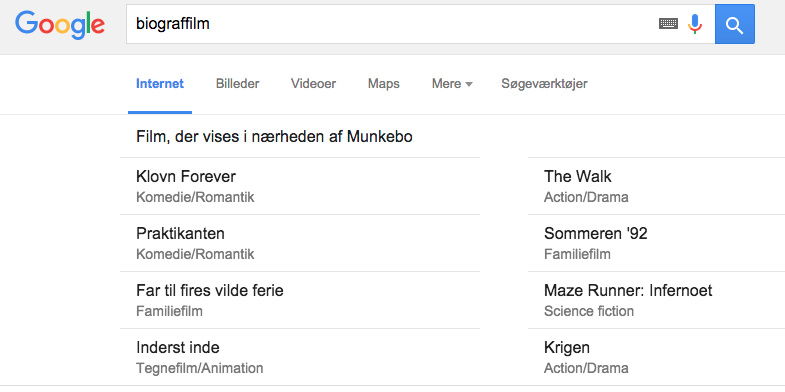
Task: Open the Videoer tab
Action: point(313,84)
